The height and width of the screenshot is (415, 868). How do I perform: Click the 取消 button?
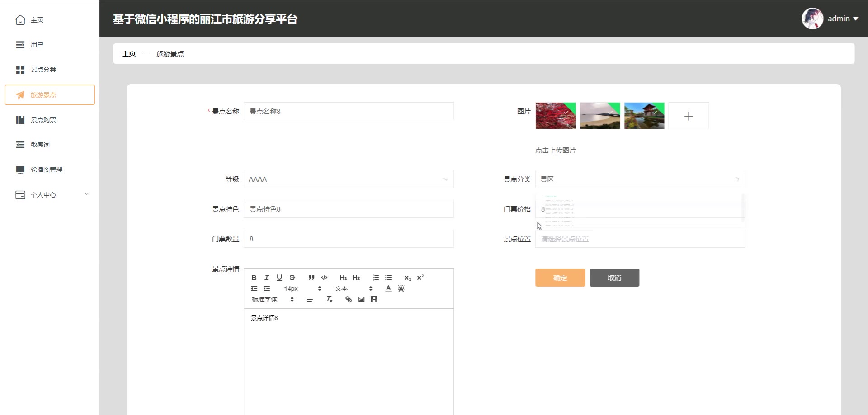tap(614, 278)
